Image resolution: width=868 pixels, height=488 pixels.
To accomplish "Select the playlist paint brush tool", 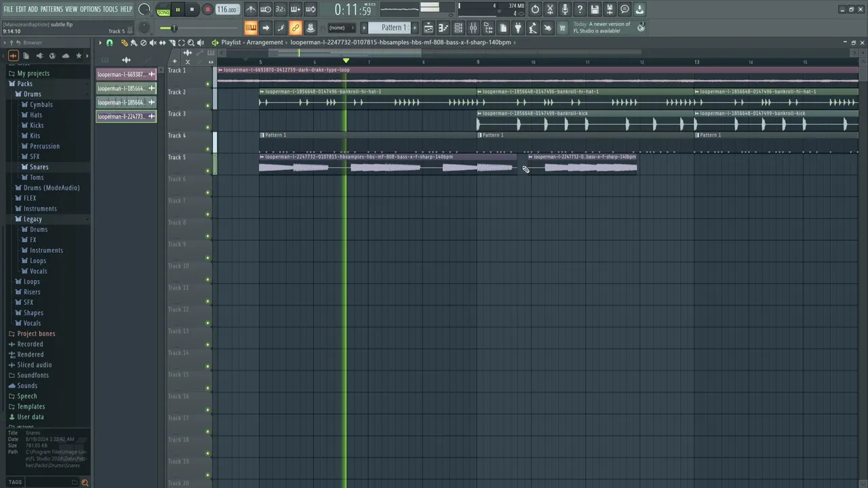I will pos(134,43).
